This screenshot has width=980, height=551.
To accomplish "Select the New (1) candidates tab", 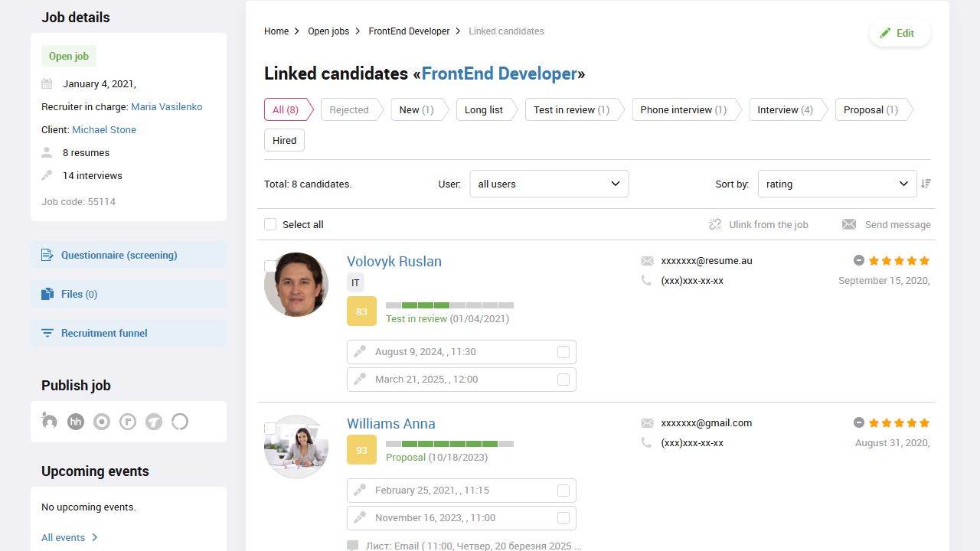I will coord(416,109).
